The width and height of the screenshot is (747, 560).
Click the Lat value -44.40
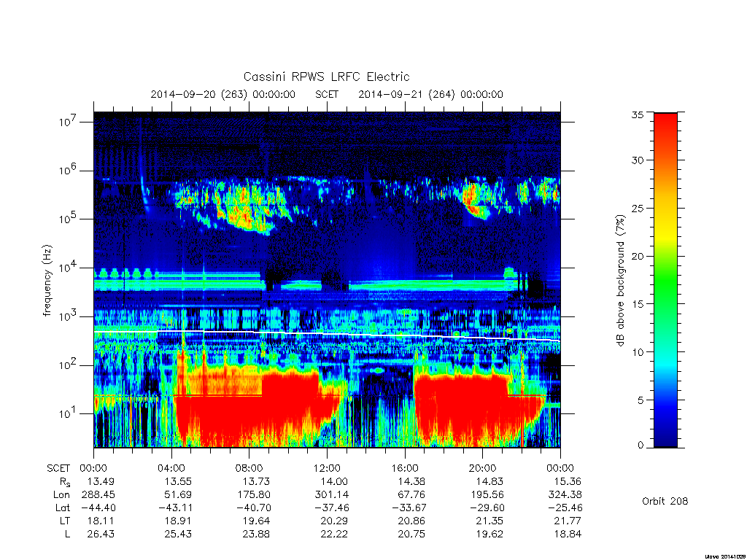[x=97, y=507]
